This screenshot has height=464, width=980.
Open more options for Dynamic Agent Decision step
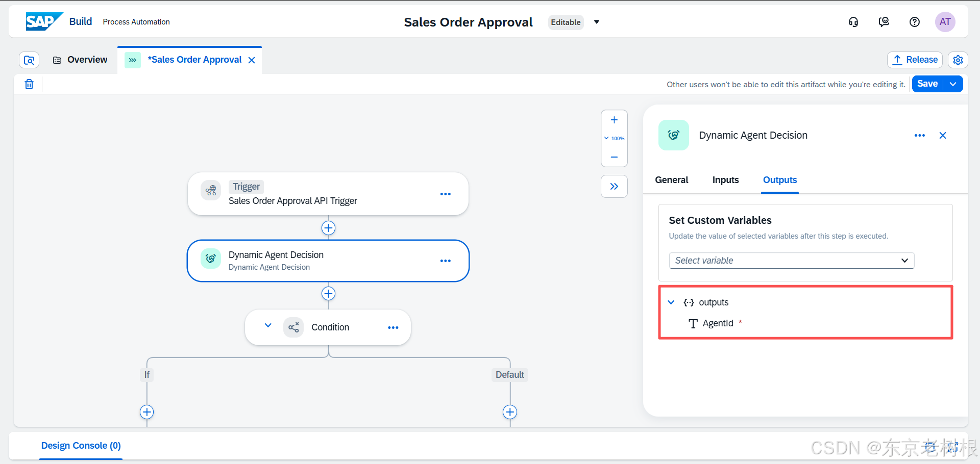point(446,261)
